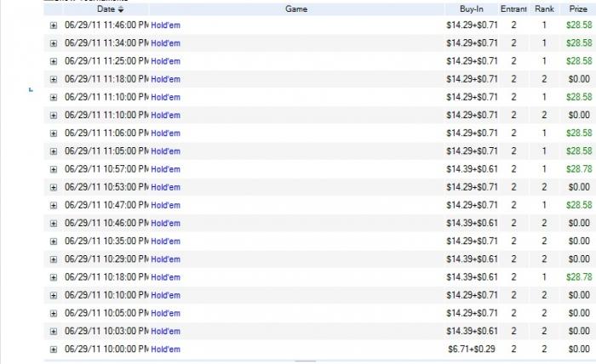This screenshot has width=596, height=364.
Task: Open the Hold'em link for 11:06:00 PM
Action: tap(165, 134)
